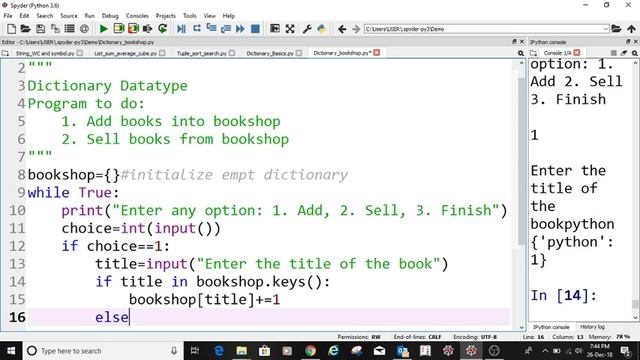640x360 pixels.
Task: Open the Consoles menu
Action: pyautogui.click(x=137, y=16)
